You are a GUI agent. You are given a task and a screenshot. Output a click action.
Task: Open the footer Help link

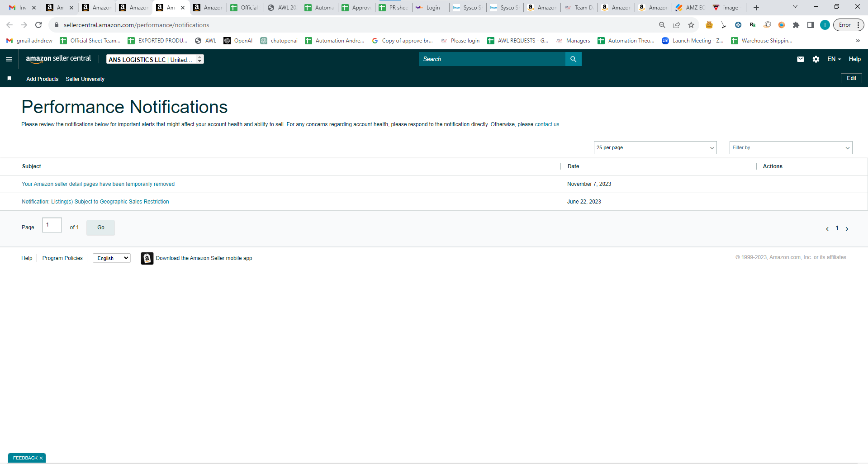coord(27,258)
